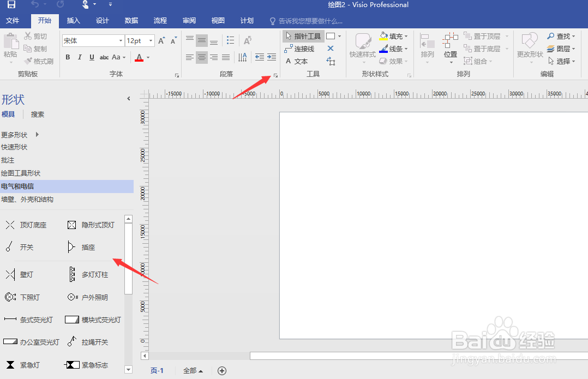Screen dimensions: 588x379
Task: Toggle underline formatting
Action: [91, 57]
